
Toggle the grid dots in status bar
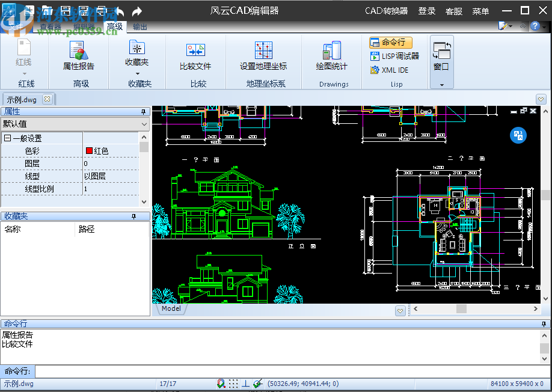click(x=233, y=384)
